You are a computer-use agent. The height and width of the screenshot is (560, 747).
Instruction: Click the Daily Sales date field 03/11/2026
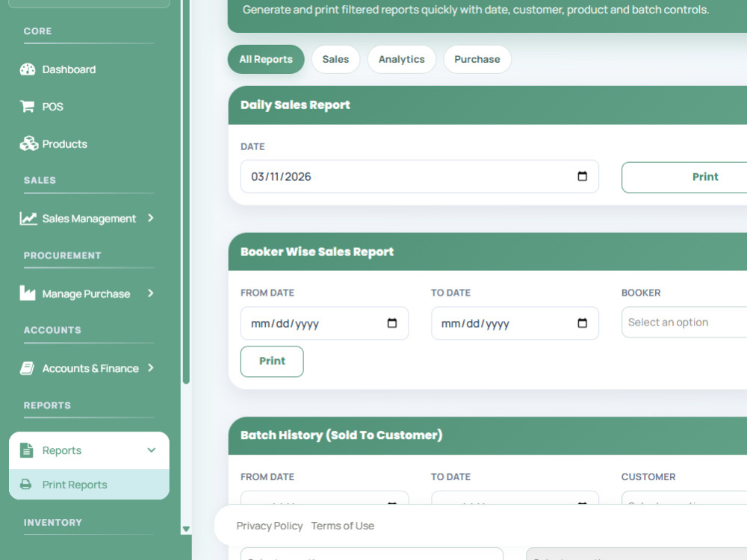(419, 177)
